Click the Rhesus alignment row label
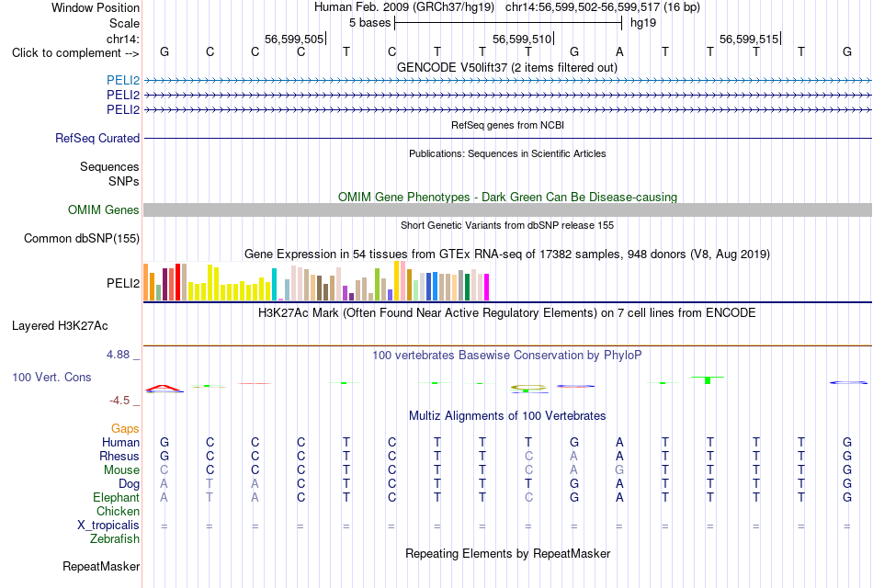873x588 pixels. pyautogui.click(x=119, y=457)
